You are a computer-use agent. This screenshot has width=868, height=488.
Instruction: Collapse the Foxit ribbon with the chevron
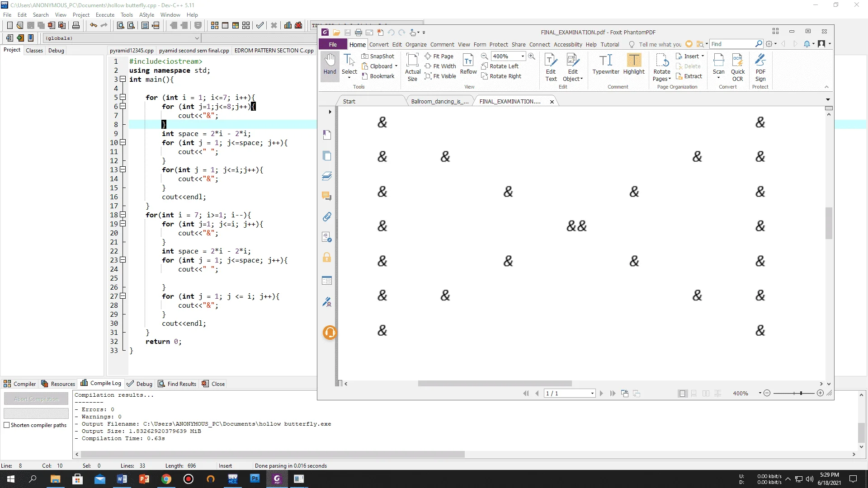click(826, 87)
